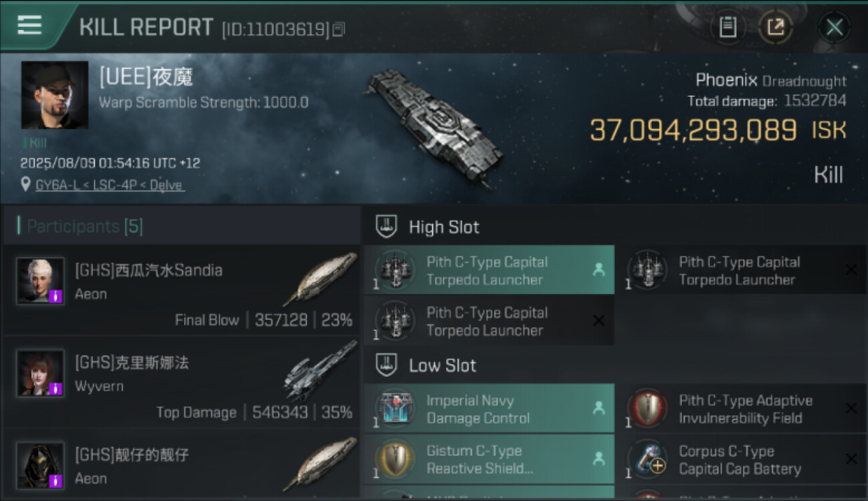The image size is (868, 501).
Task: Close the kill report window
Action: (834, 27)
